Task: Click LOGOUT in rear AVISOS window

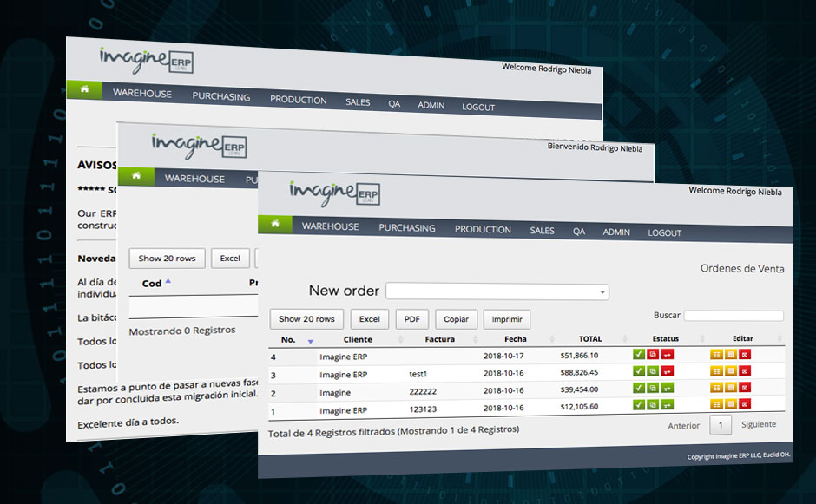Action: (x=478, y=108)
